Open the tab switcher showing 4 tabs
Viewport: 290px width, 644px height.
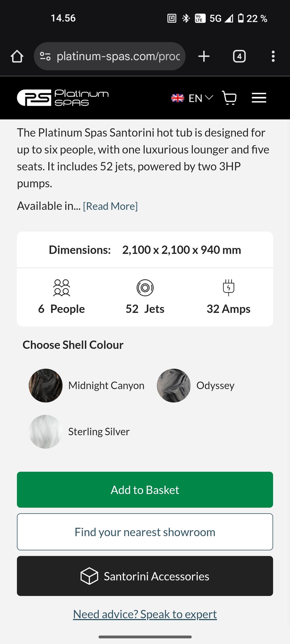pos(239,56)
